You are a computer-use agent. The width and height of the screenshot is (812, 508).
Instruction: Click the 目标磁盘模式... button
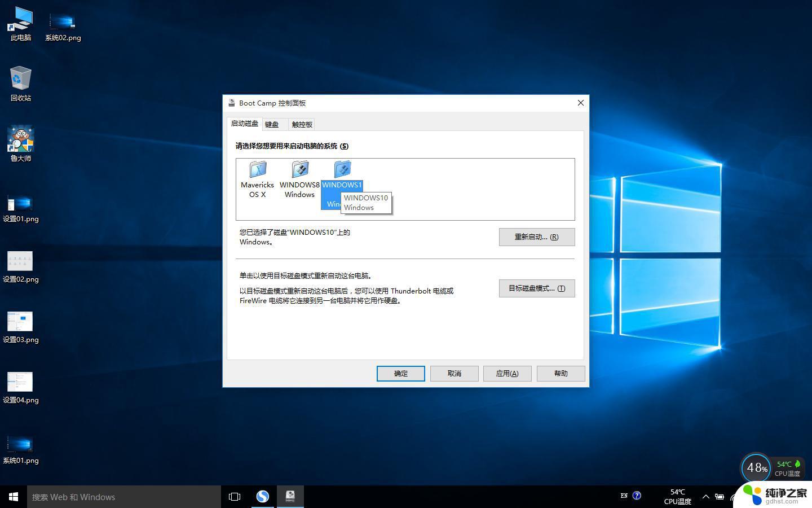537,288
